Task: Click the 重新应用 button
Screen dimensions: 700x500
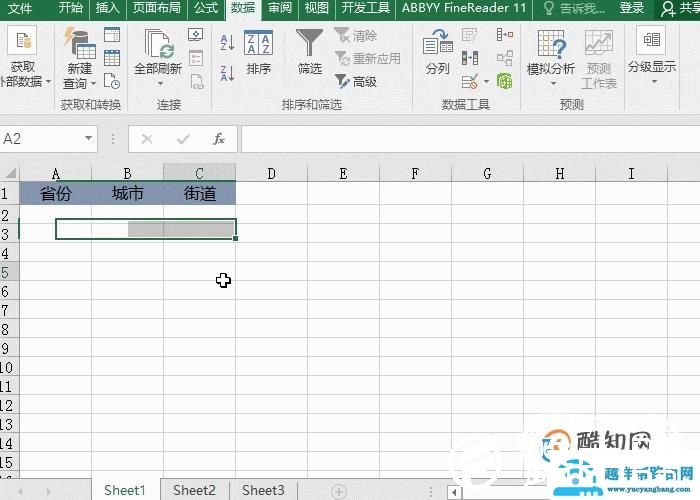Action: 367,58
